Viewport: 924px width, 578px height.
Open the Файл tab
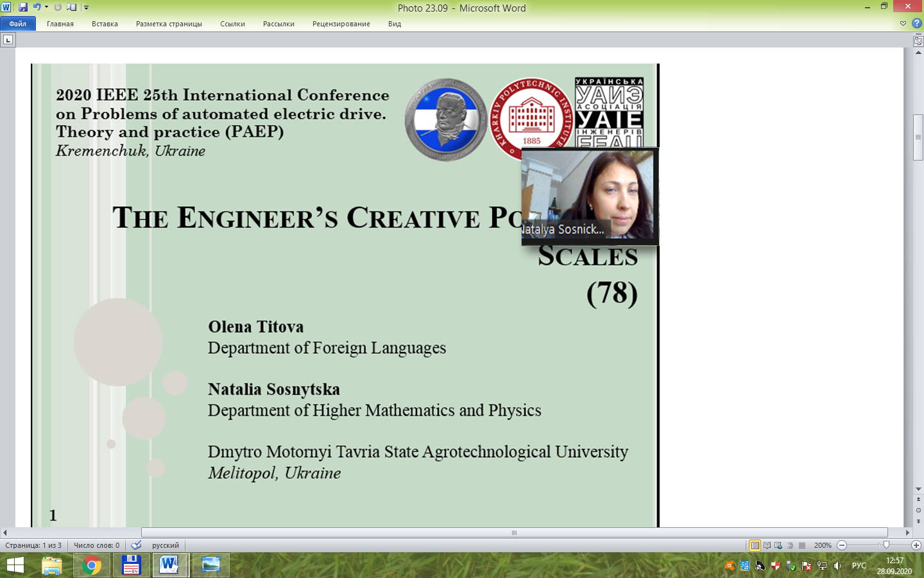coord(18,24)
